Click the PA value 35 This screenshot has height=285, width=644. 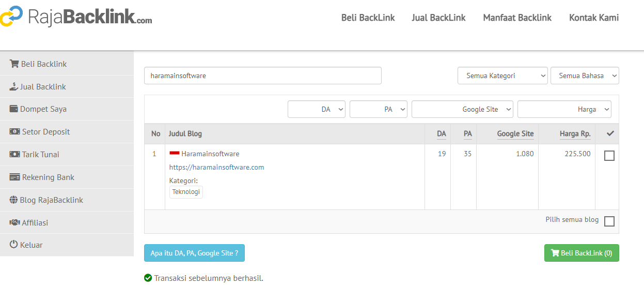(x=468, y=154)
